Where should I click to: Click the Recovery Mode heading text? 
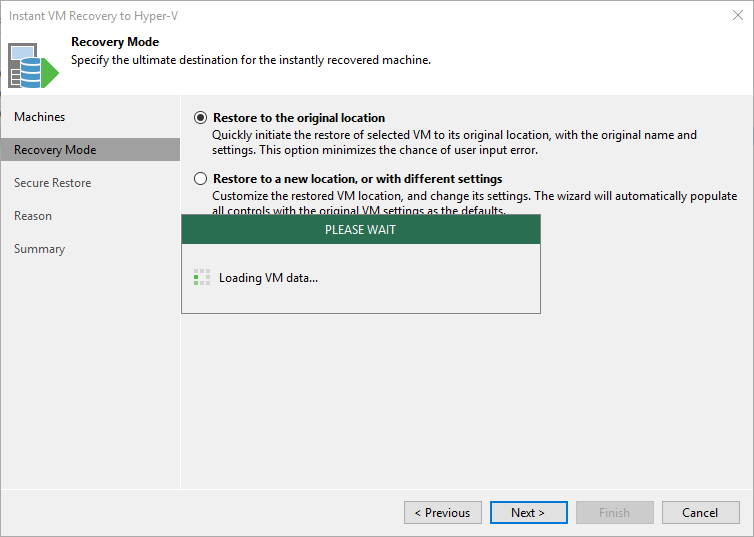(115, 42)
